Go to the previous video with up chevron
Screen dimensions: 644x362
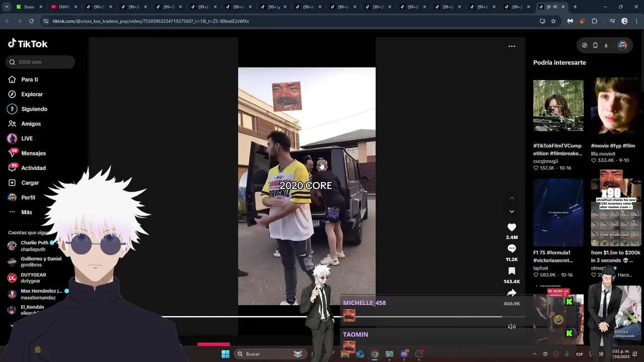512,198
